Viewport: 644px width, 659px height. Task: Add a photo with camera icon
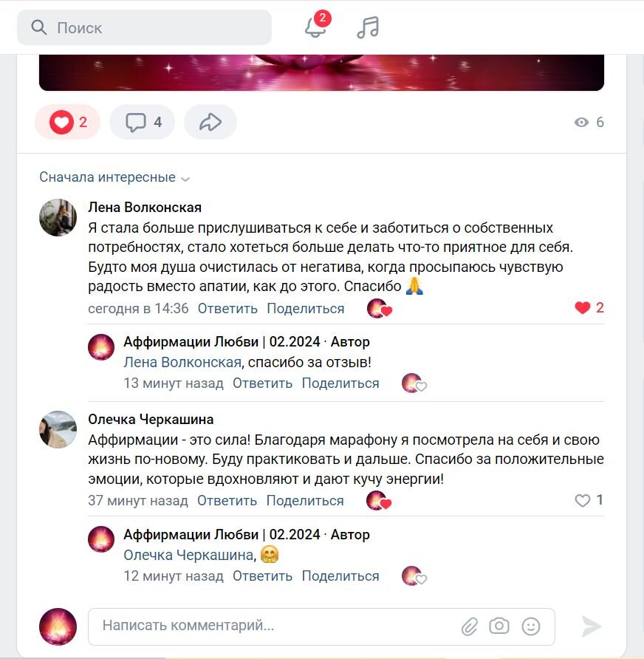tap(499, 626)
